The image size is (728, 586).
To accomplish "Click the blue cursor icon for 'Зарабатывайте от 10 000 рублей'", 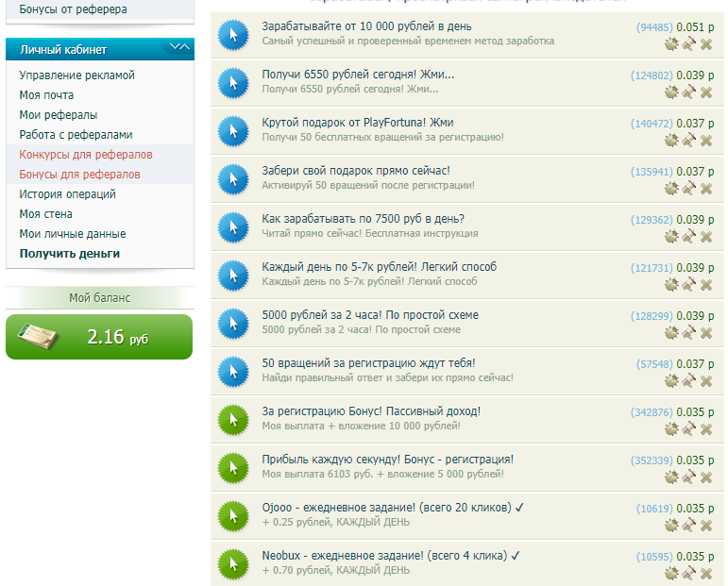I will (231, 35).
